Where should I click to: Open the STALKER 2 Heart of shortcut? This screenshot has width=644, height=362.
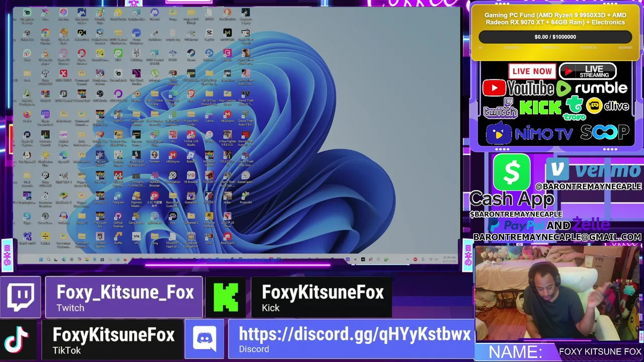tap(173, 236)
